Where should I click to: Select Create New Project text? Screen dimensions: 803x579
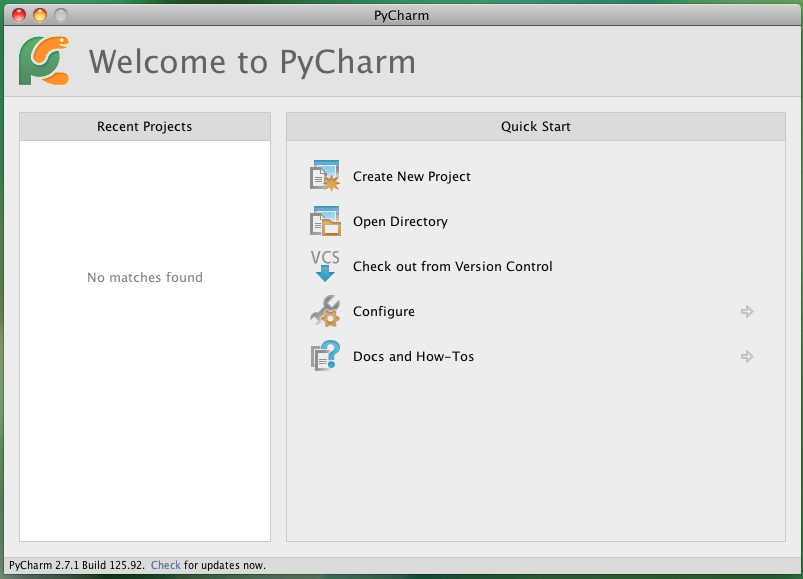(412, 177)
